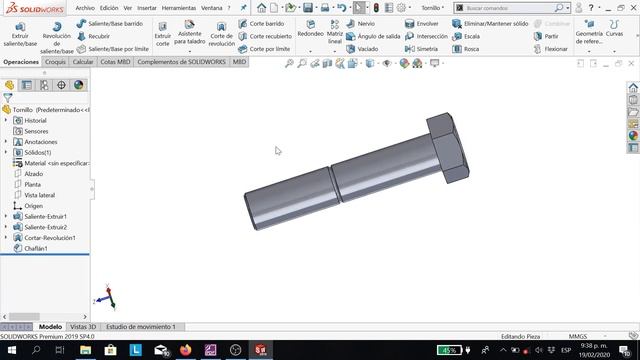Show the DimXpertManager panel tab

[x=61, y=85]
